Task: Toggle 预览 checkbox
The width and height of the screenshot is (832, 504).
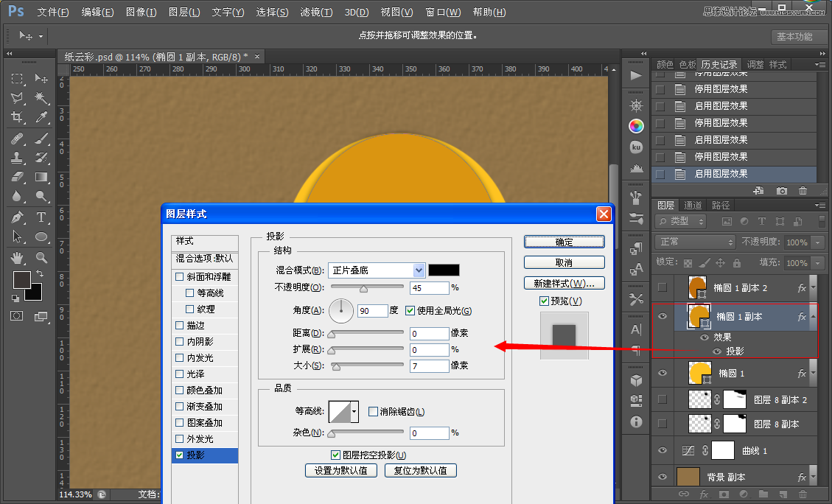Action: pyautogui.click(x=544, y=301)
